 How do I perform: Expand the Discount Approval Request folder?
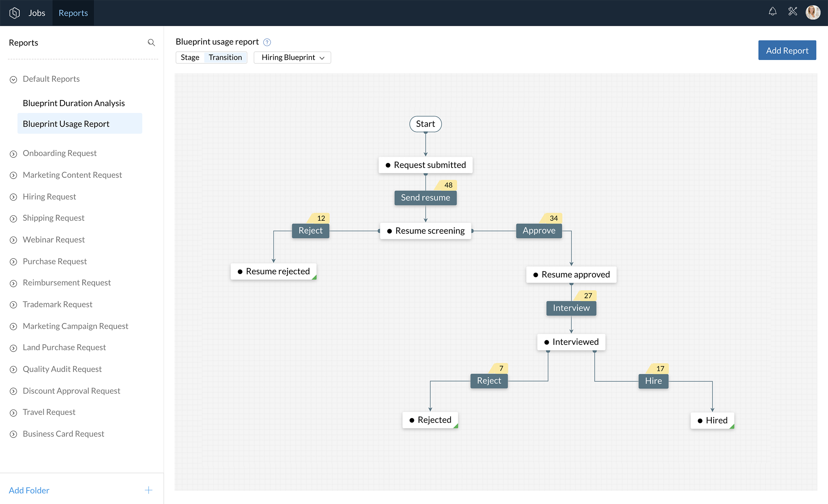point(13,391)
